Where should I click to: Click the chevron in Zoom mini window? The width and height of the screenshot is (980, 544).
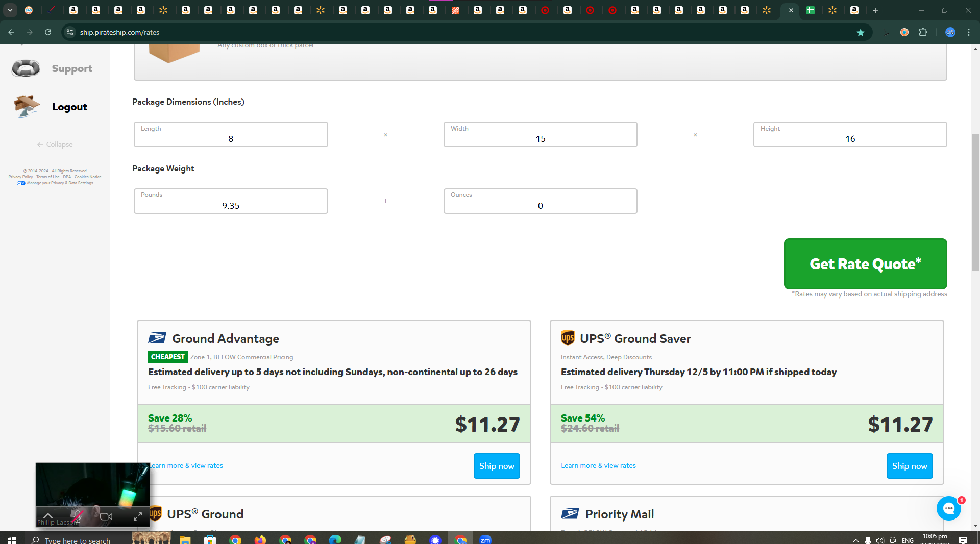pos(48,515)
